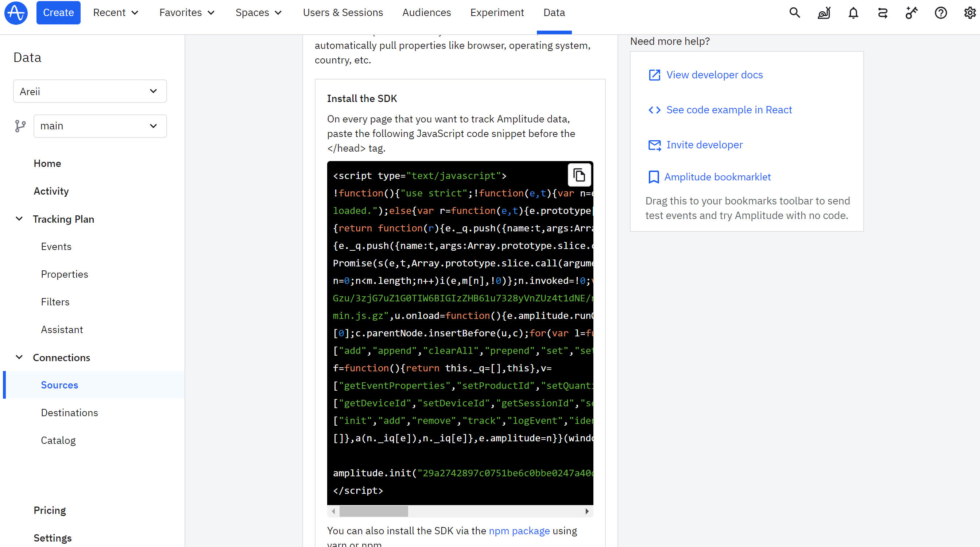980x547 pixels.
Task: Click the code snippet horizontal scrollbar
Action: click(x=373, y=511)
